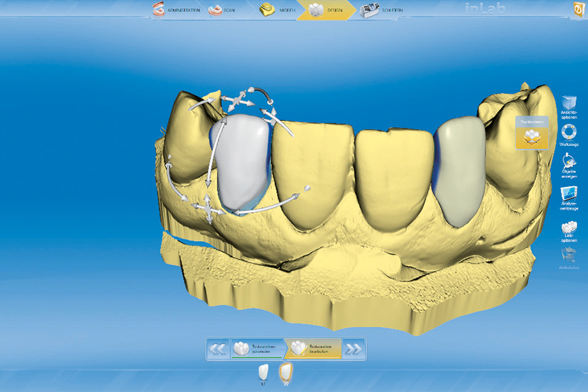Open Ansichtsoptionen view cube icon
This screenshot has height=392, width=588.
click(x=568, y=104)
